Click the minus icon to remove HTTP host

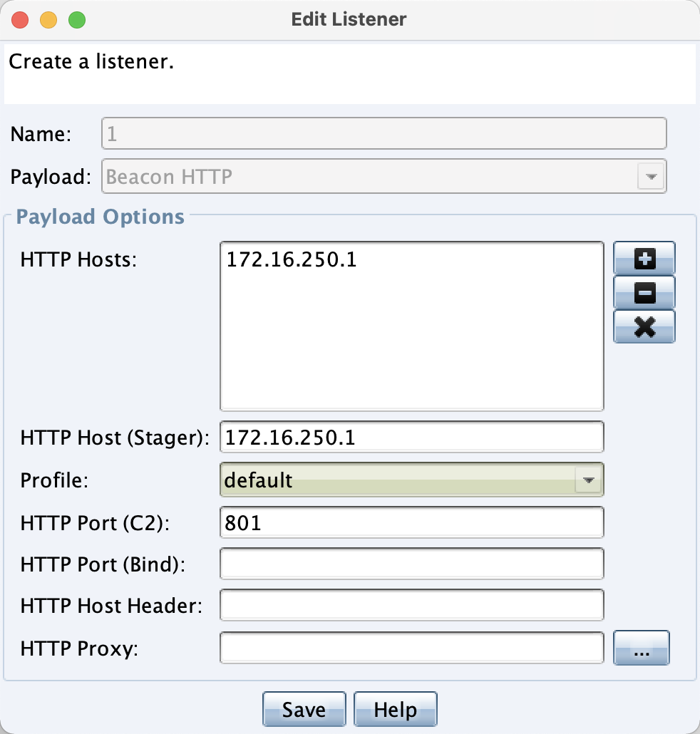(643, 293)
